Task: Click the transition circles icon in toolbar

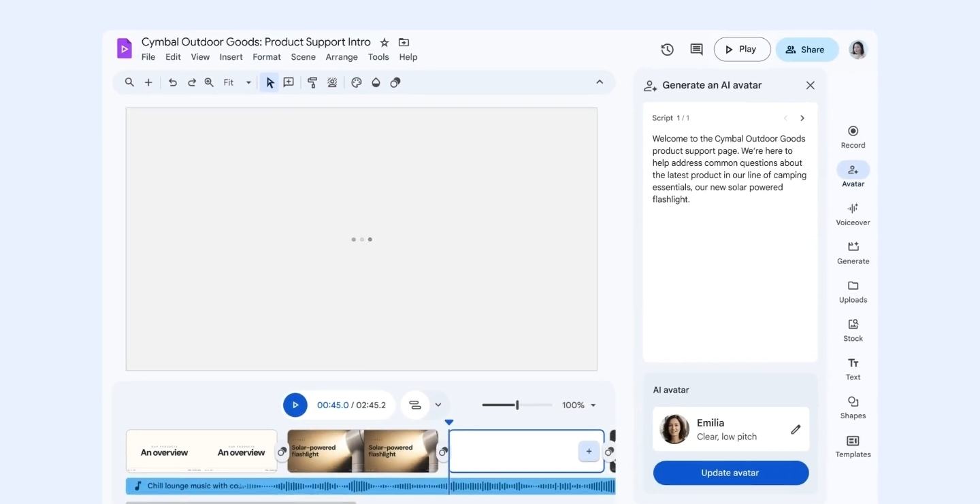Action: [x=395, y=82]
